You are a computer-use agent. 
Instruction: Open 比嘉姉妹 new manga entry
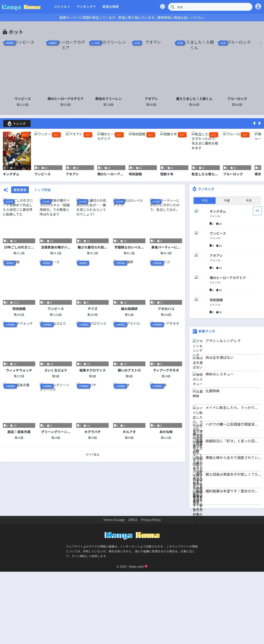coord(213,391)
